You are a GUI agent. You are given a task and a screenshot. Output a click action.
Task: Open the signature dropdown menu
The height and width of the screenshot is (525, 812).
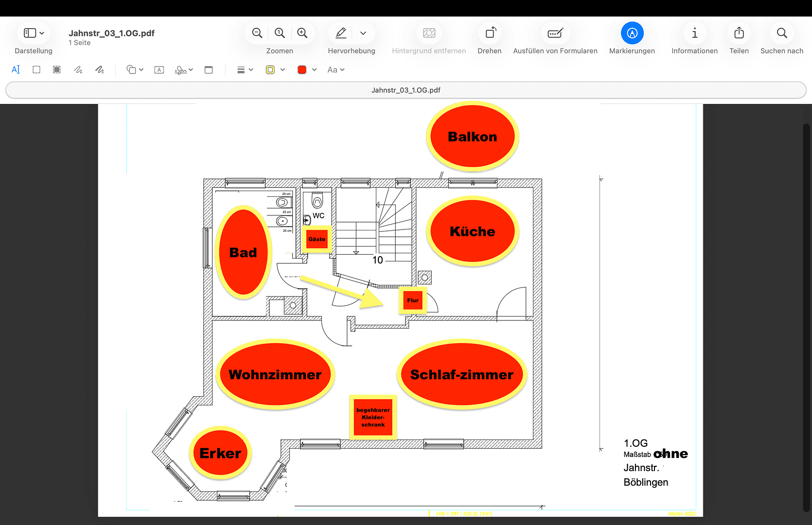pos(184,70)
